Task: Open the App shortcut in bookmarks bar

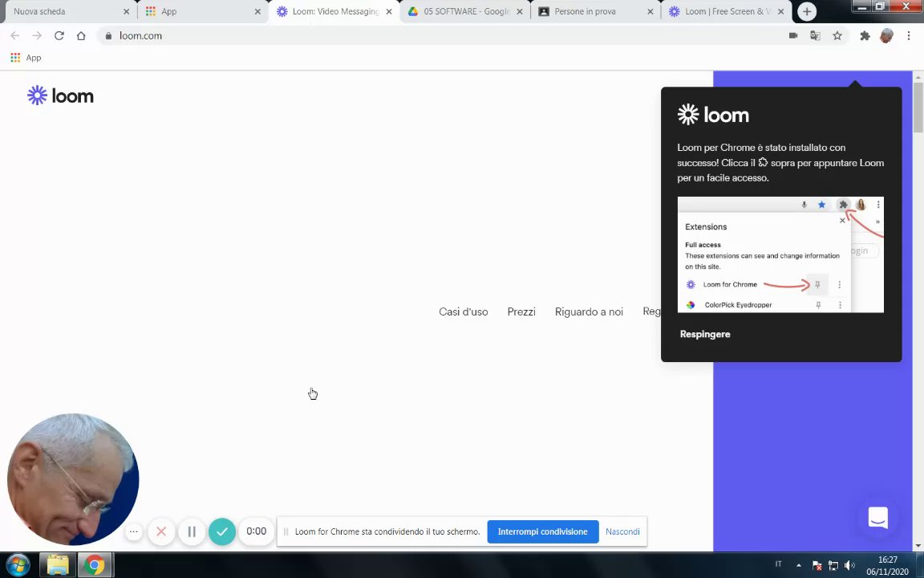Action: coord(26,58)
